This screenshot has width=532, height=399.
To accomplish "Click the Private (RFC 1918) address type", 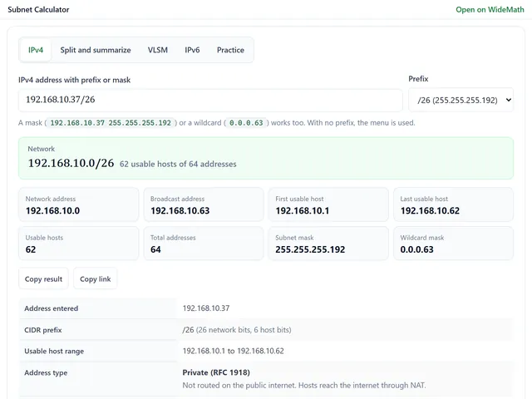I will pos(216,372).
